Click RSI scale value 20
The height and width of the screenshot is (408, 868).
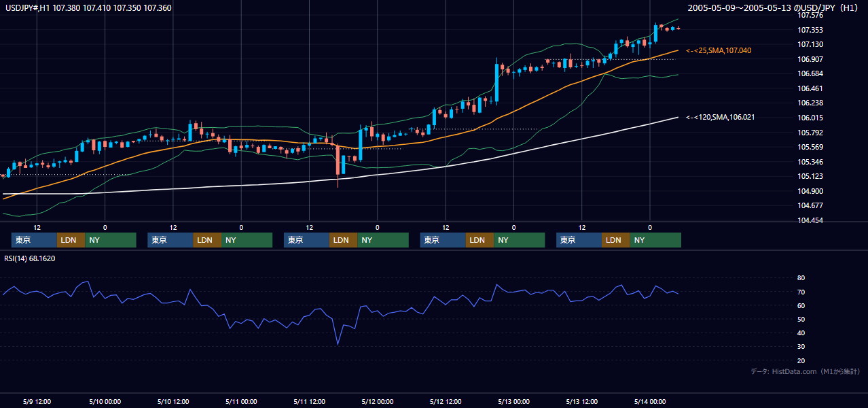click(x=801, y=360)
